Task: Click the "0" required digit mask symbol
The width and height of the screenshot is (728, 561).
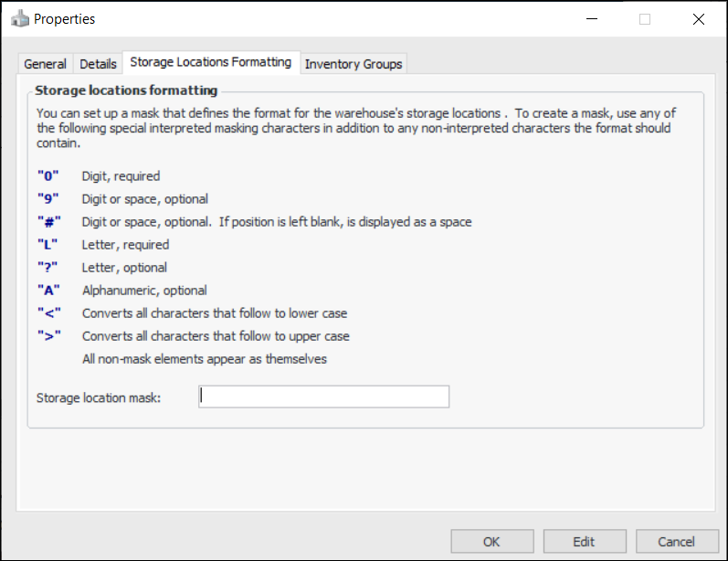Action: tap(48, 176)
